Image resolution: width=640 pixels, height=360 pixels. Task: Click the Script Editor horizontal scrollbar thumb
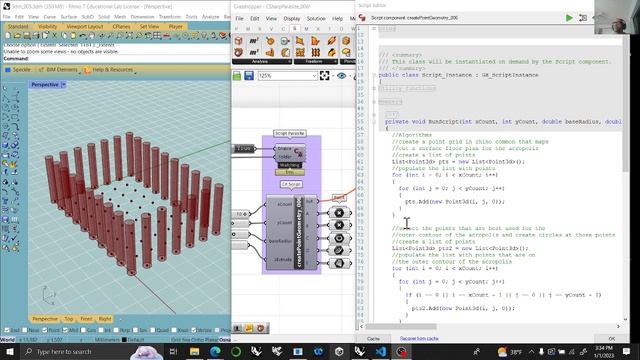[x=401, y=327]
